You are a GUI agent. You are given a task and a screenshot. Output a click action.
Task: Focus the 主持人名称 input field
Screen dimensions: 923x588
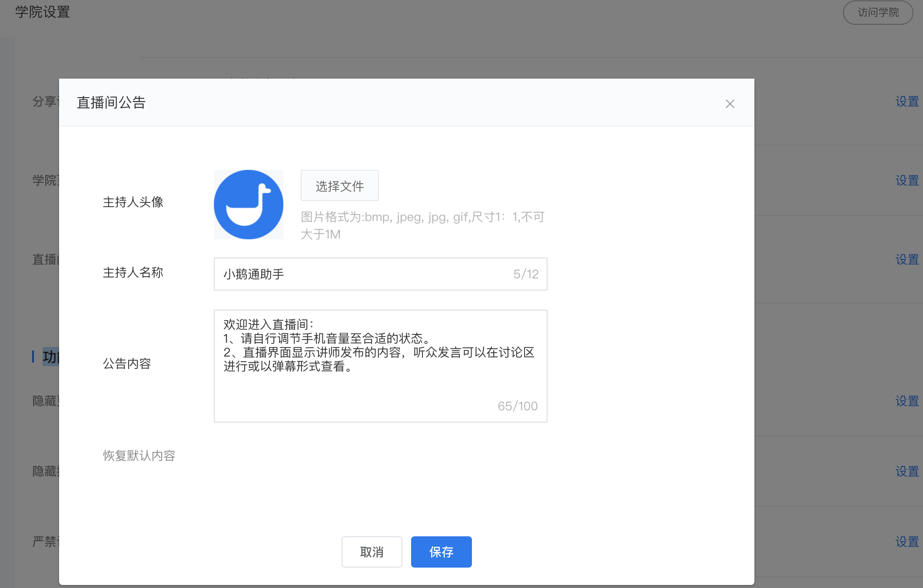pos(380,274)
